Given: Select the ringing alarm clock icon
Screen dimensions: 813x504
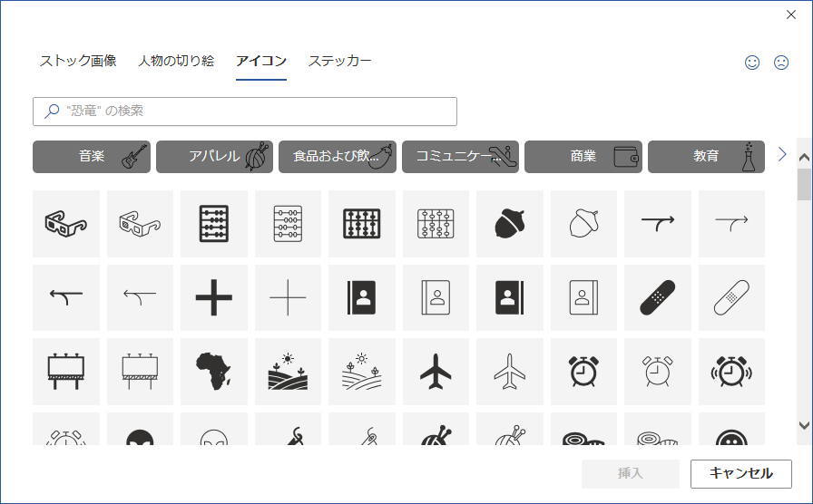Looking at the screenshot, I should click(731, 372).
